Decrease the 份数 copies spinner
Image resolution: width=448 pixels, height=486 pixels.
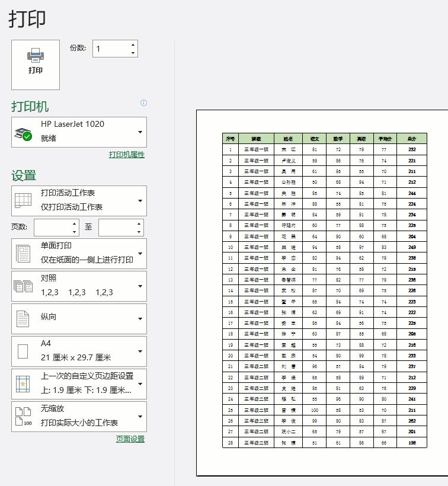tap(133, 53)
